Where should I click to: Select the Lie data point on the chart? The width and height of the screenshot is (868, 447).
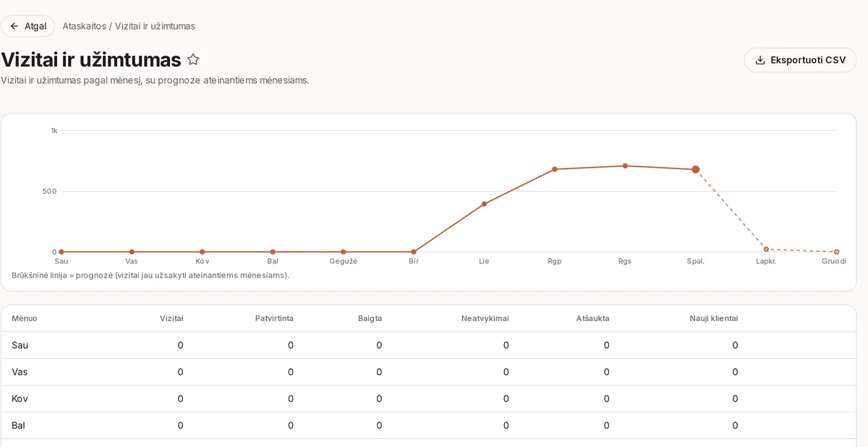click(x=484, y=204)
